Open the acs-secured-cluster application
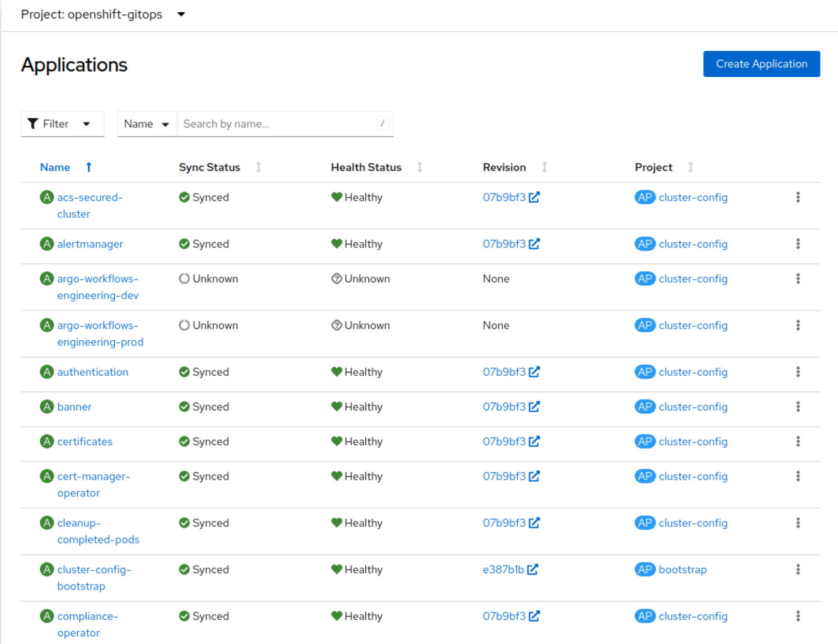Viewport: 838px width, 644px height. [89, 206]
